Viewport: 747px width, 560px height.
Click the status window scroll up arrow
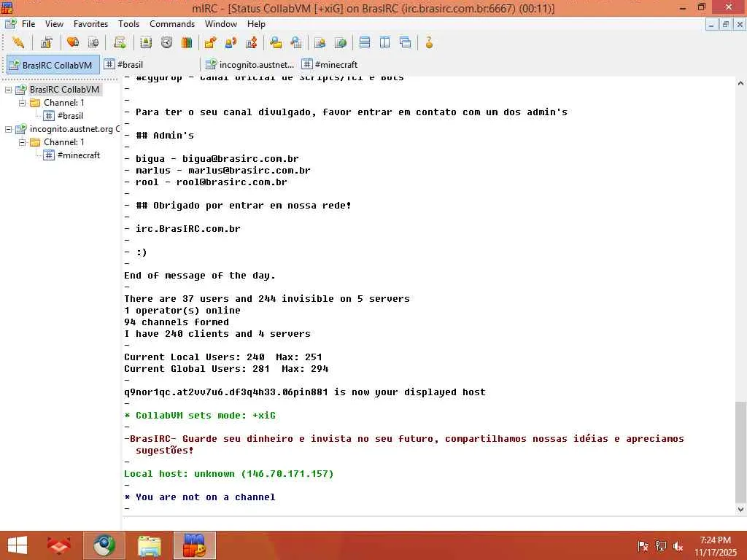tap(741, 83)
